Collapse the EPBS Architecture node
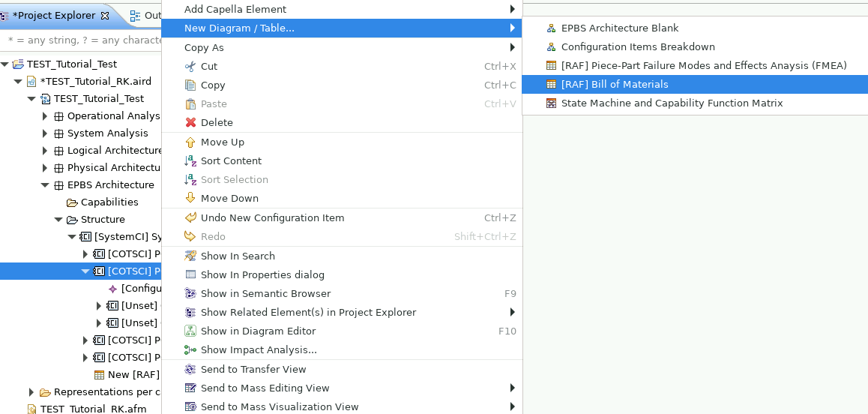 (x=46, y=185)
